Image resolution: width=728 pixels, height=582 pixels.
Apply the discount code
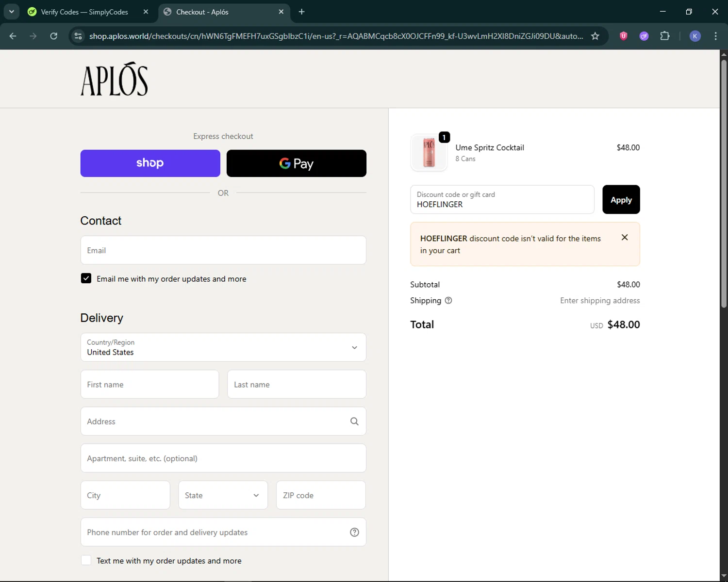click(x=621, y=199)
